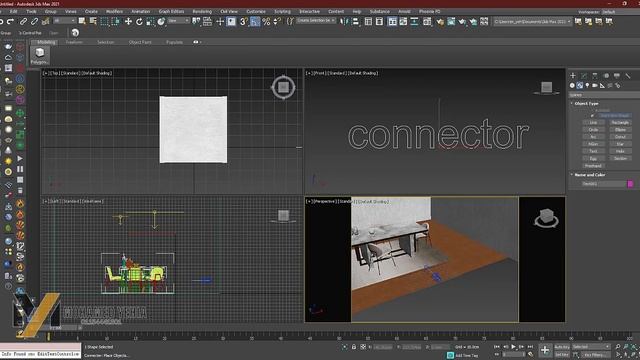Toggle Window/Crossing selection mode icon

(116, 21)
